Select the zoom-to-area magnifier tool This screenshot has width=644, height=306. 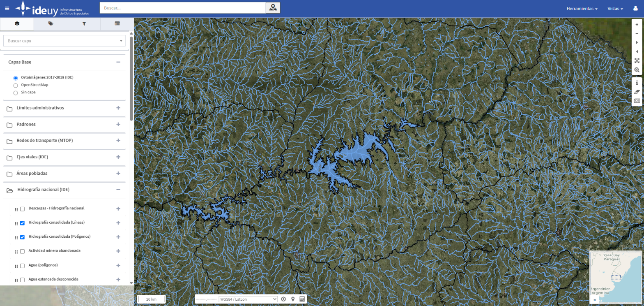click(637, 70)
